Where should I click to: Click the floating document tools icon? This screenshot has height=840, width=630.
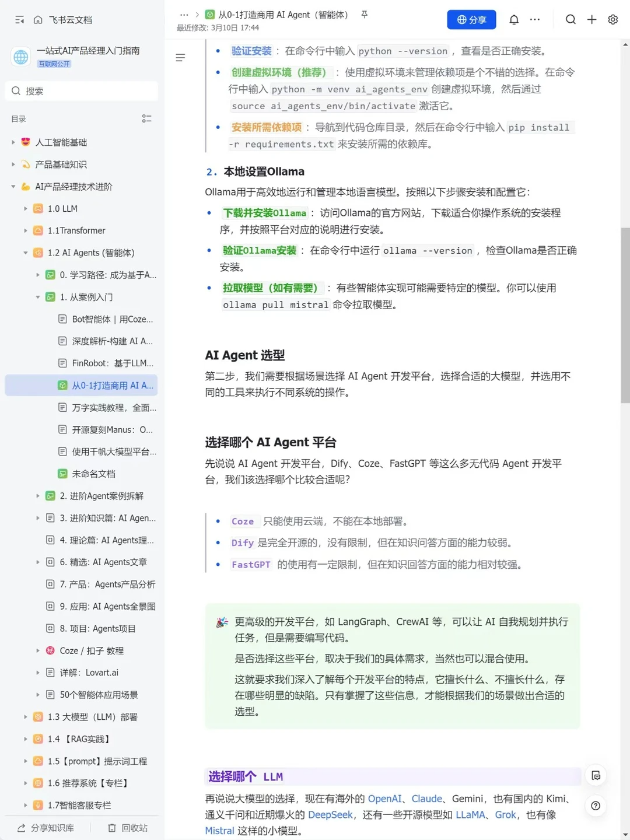596,775
